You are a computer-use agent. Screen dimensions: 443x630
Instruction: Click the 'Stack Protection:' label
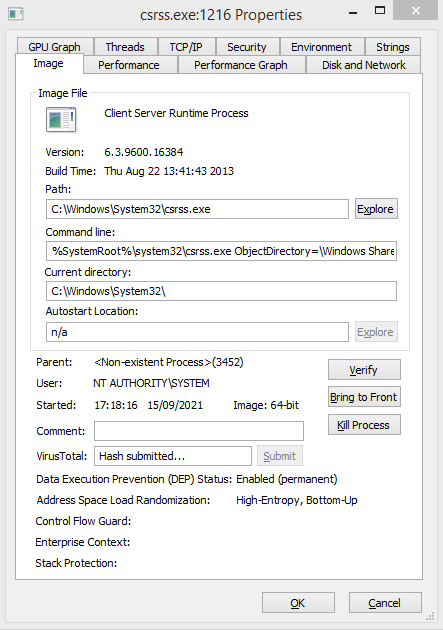(x=76, y=563)
